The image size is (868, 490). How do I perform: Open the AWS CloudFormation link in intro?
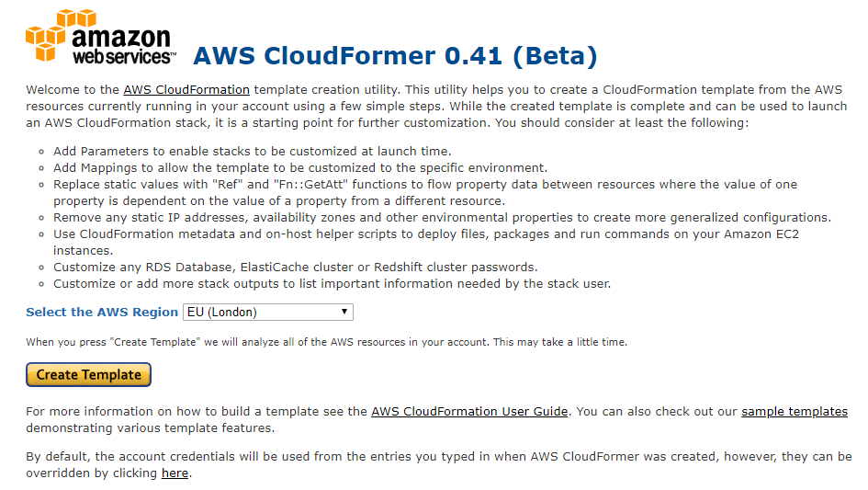coord(186,90)
